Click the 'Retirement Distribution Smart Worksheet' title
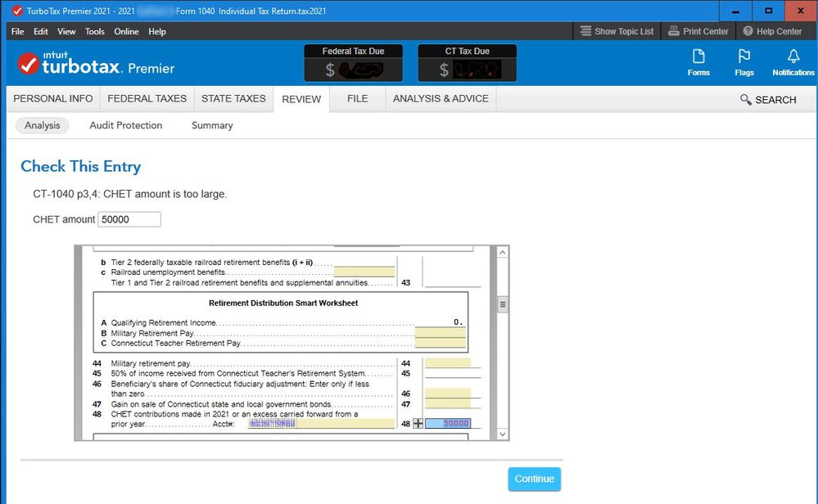The image size is (818, 504). coord(283,303)
